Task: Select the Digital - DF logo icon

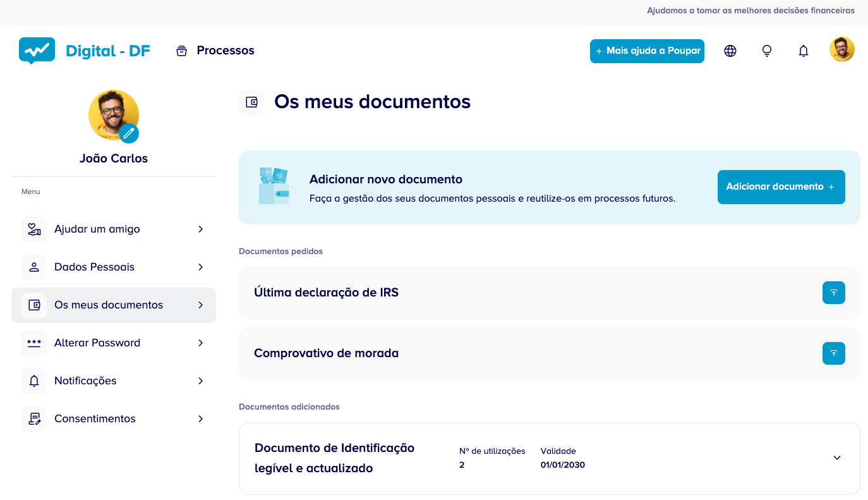Action: 37,50
